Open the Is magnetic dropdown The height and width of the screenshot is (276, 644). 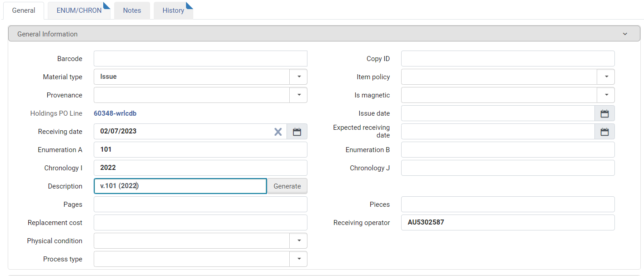(606, 95)
